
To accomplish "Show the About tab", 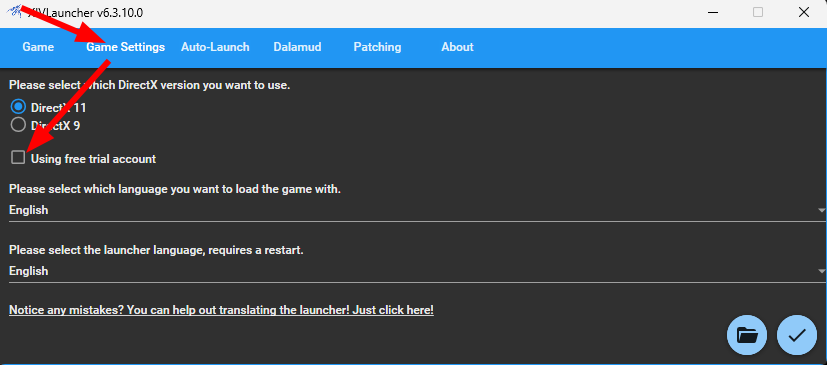I will click(x=457, y=47).
